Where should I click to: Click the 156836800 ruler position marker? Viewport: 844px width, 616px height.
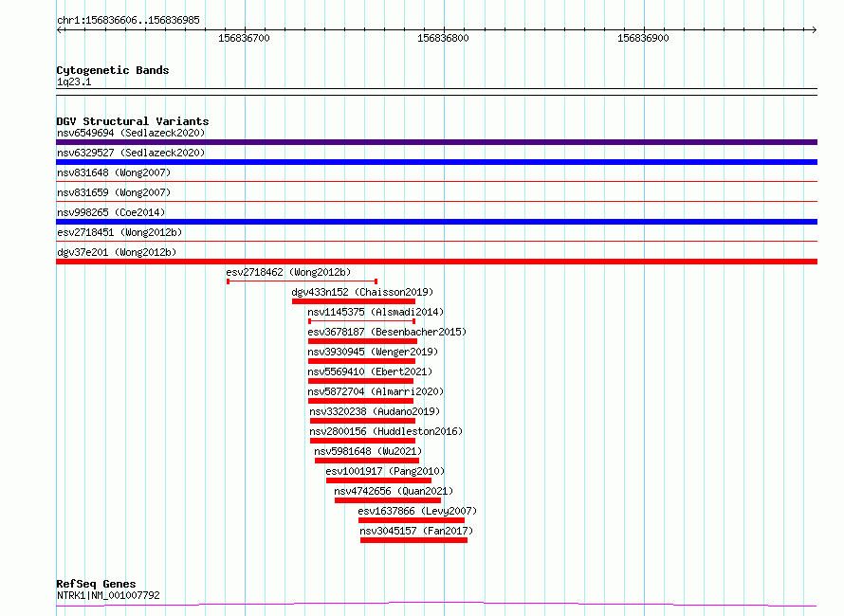point(443,38)
